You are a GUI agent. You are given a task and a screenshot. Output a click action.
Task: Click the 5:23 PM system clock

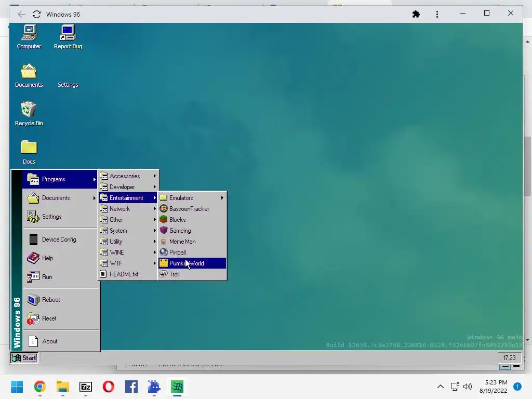pyautogui.click(x=496, y=382)
